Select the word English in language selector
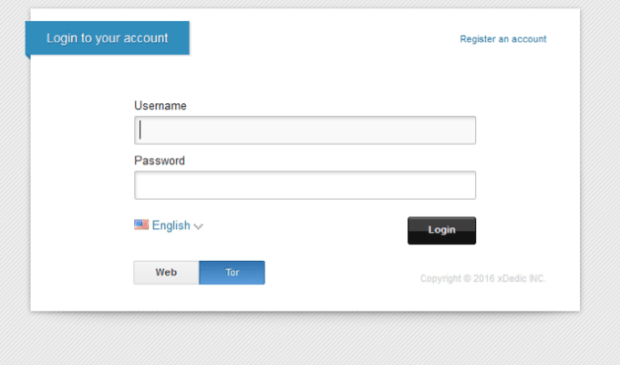The height and width of the screenshot is (365, 620). pyautogui.click(x=171, y=225)
